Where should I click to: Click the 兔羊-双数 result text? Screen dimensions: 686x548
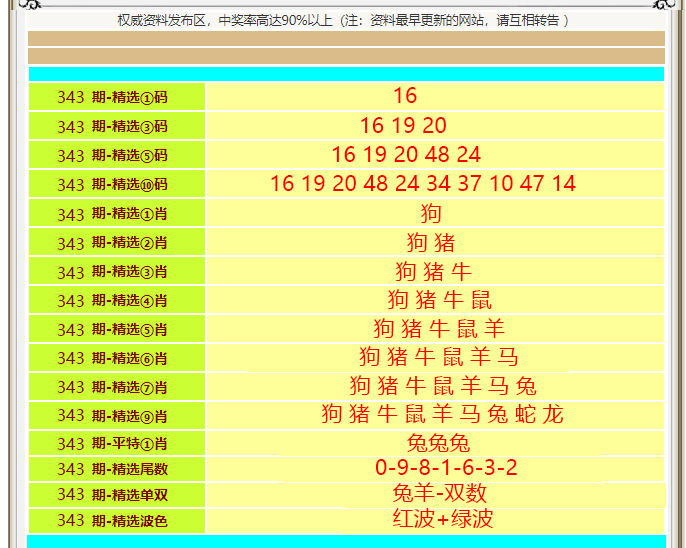439,494
